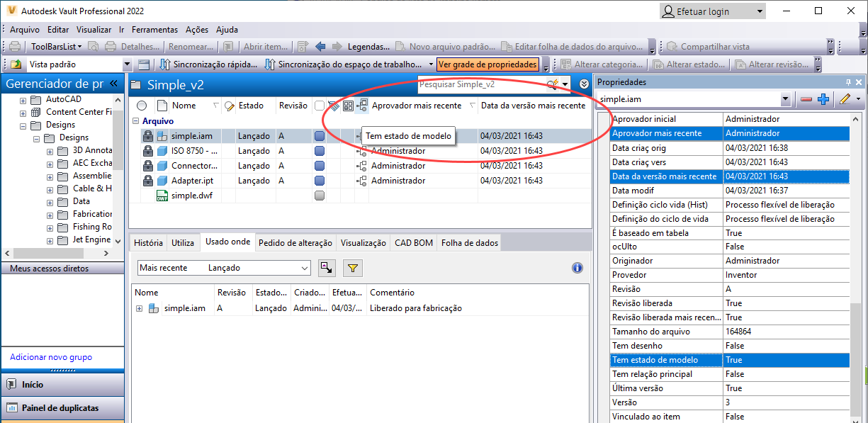This screenshot has height=423, width=868.
Task: Click the lock icon on simple.iam row
Action: click(147, 136)
